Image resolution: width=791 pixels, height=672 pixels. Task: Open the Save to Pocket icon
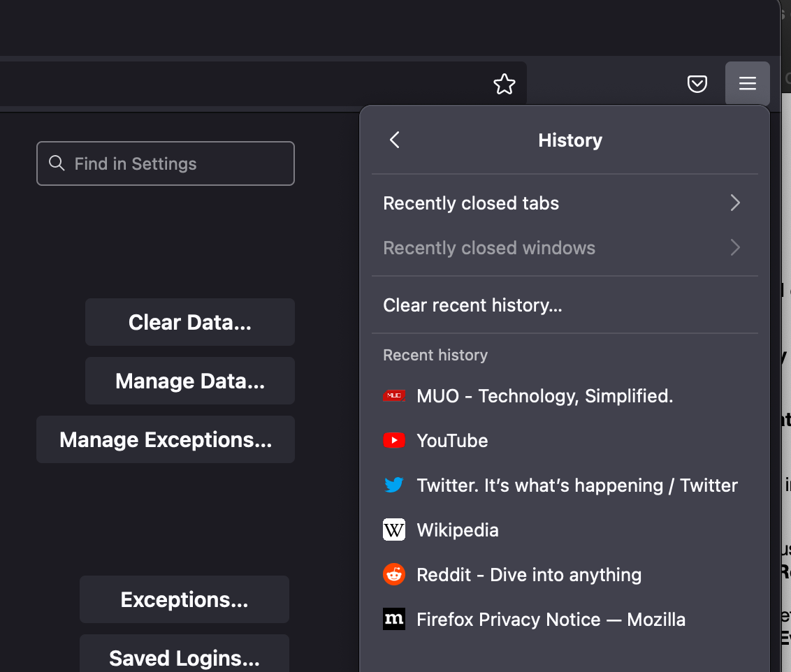tap(697, 85)
